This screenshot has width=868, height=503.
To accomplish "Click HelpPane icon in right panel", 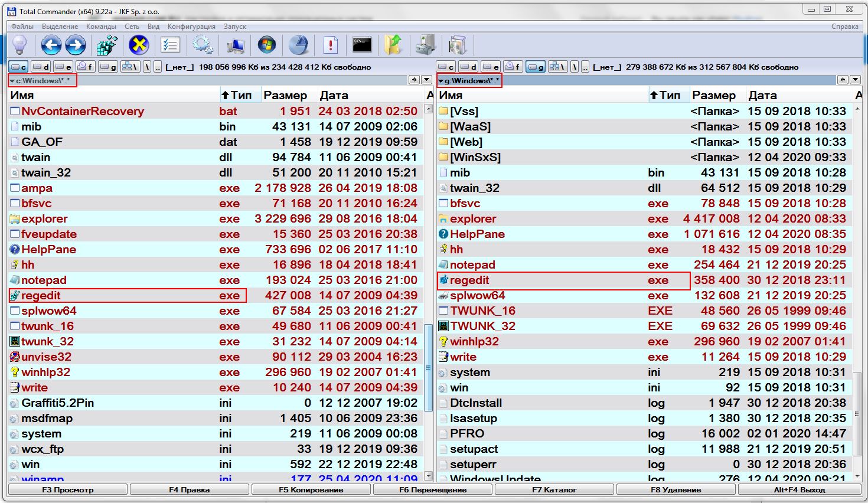I will click(444, 234).
